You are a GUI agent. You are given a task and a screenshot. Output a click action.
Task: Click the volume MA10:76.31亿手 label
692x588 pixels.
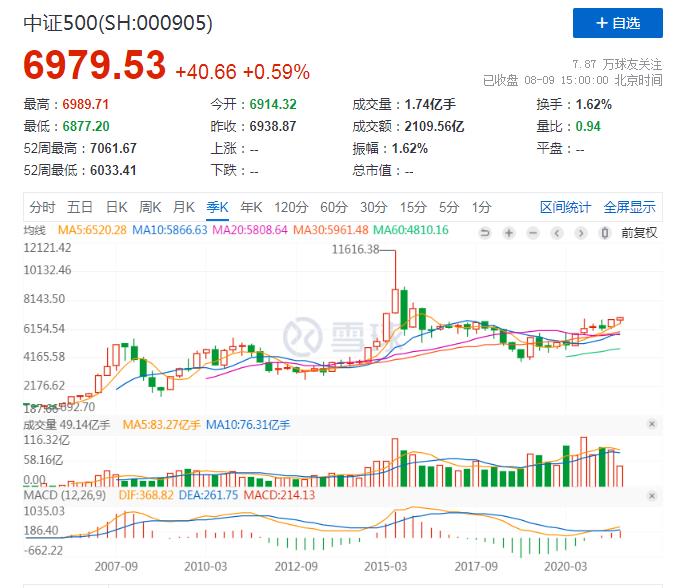pos(248,425)
